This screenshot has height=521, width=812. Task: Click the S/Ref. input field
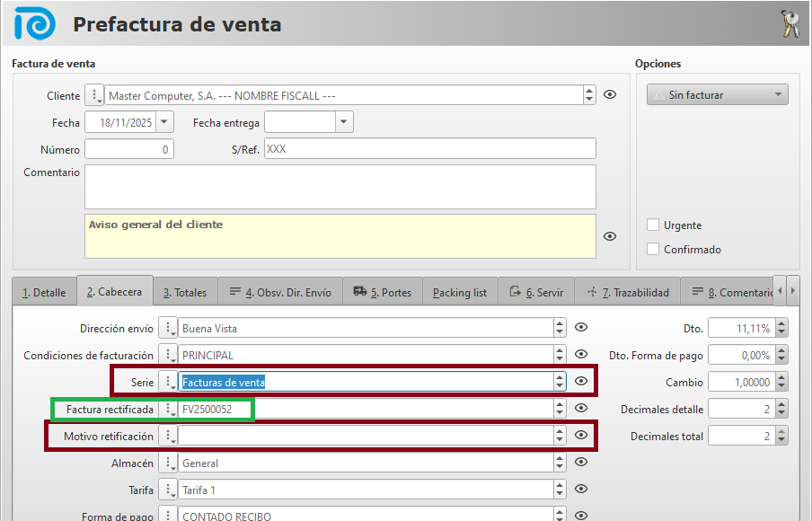(x=429, y=149)
